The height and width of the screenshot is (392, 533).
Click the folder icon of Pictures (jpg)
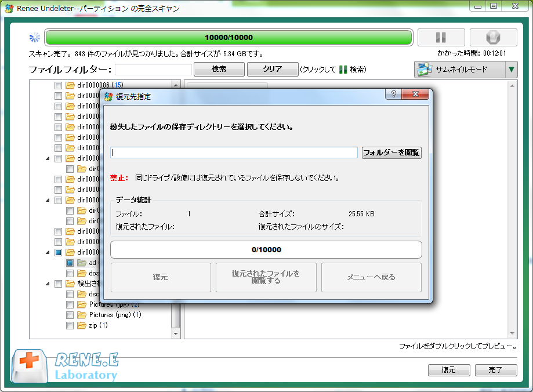(82, 304)
